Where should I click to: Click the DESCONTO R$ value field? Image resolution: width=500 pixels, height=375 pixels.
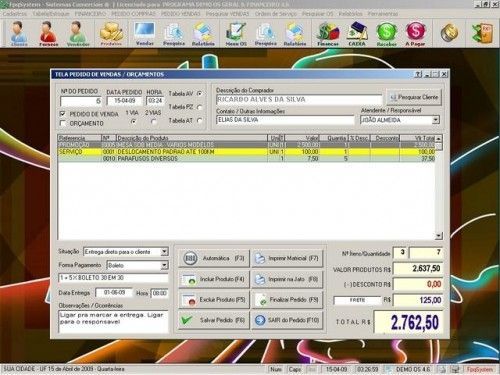point(418,284)
